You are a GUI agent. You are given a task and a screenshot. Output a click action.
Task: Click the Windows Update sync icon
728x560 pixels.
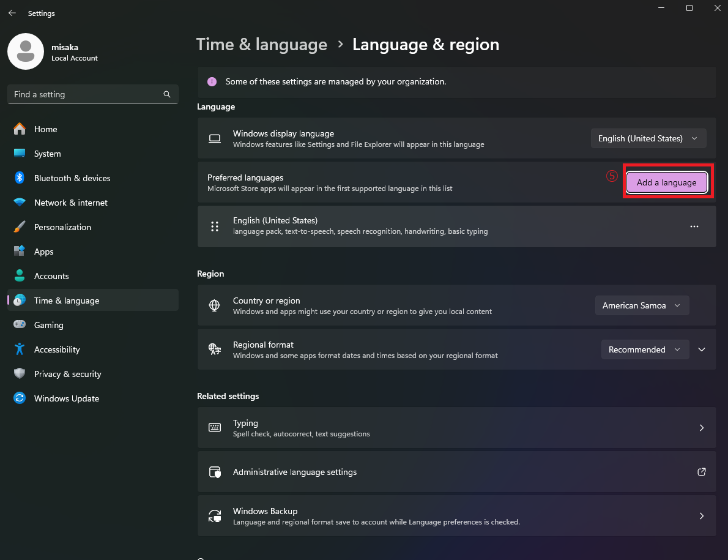(x=20, y=398)
